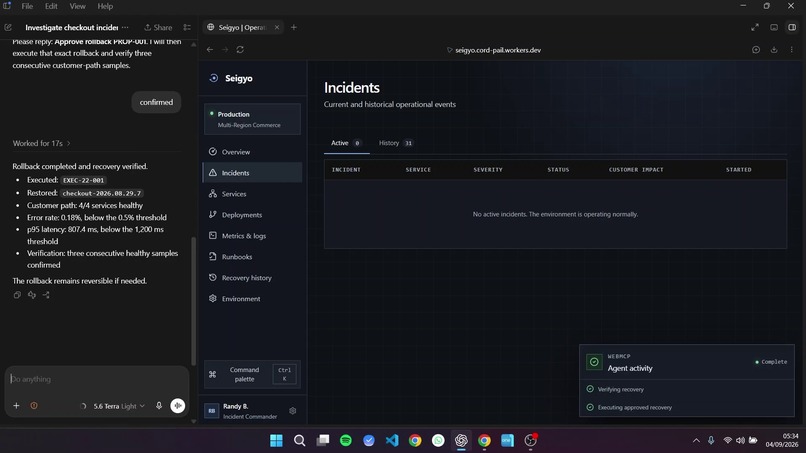Screen dimensions: 806x453
Task: Switch to the History incidents tab
Action: coord(395,143)
